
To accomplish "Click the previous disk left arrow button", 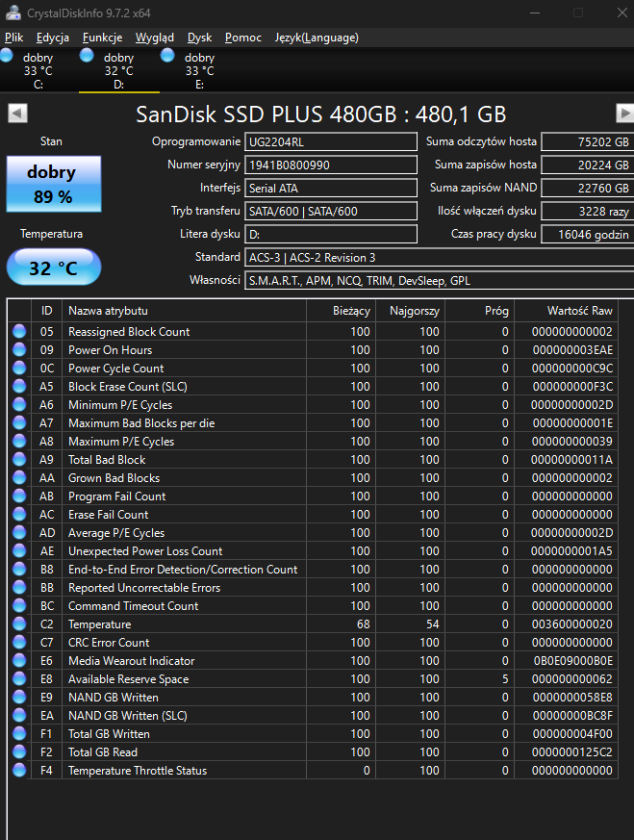I will (x=17, y=115).
